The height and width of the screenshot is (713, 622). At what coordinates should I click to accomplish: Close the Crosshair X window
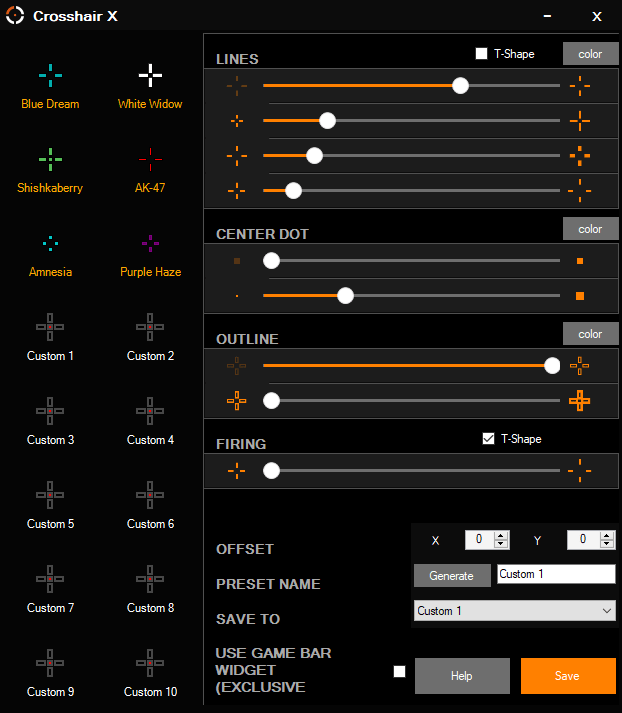[x=597, y=16]
